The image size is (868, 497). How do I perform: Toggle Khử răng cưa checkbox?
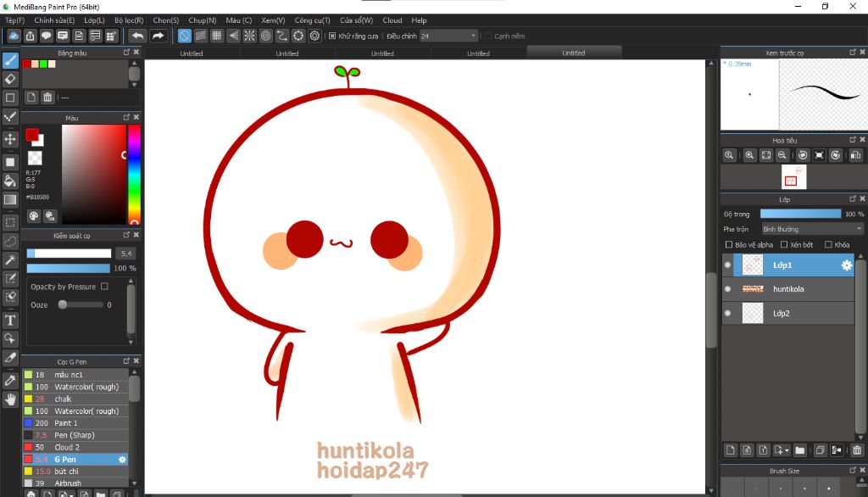point(332,36)
